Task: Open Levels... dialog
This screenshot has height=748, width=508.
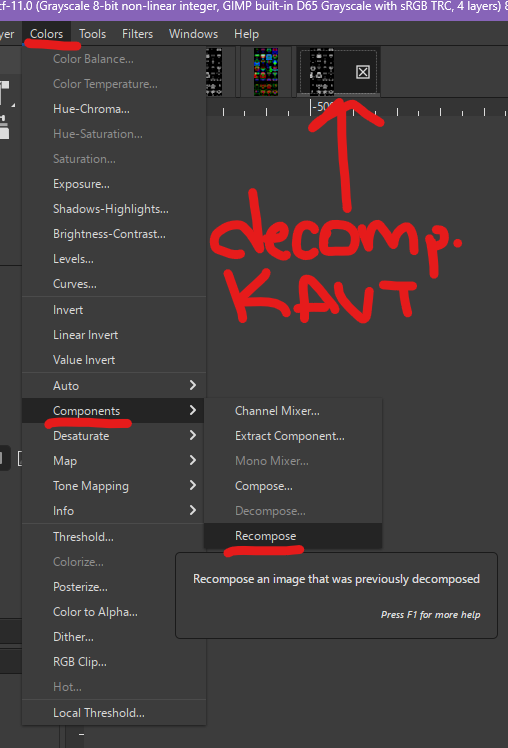Action: [x=114, y=259]
